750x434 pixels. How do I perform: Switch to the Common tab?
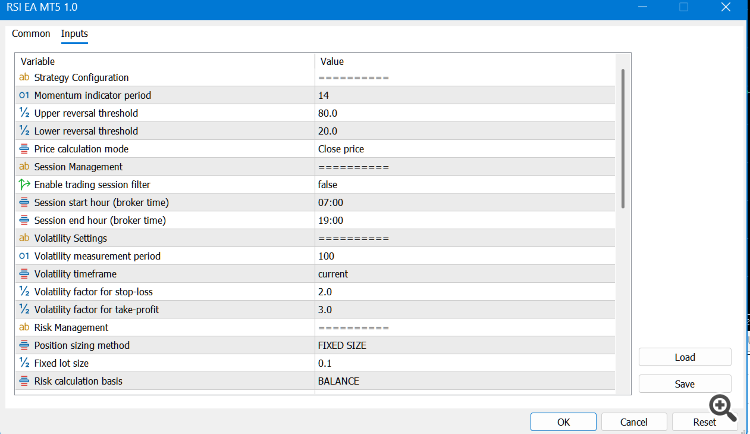(31, 33)
